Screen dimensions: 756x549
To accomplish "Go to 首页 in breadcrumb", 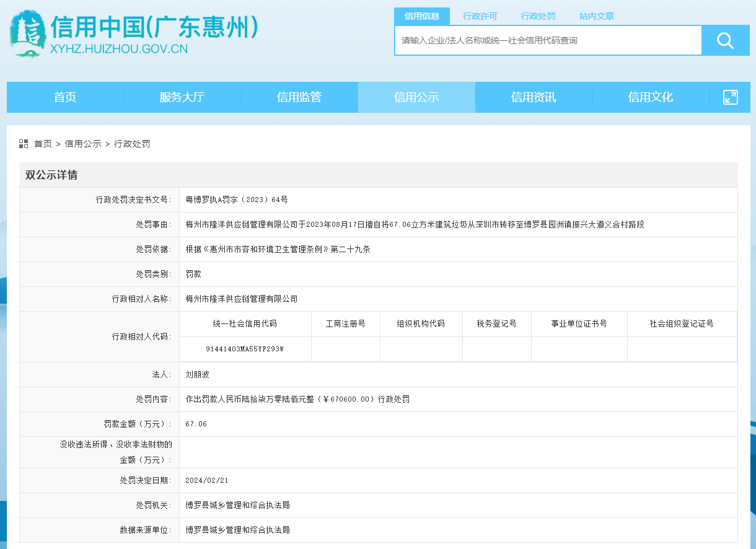I will 43,144.
